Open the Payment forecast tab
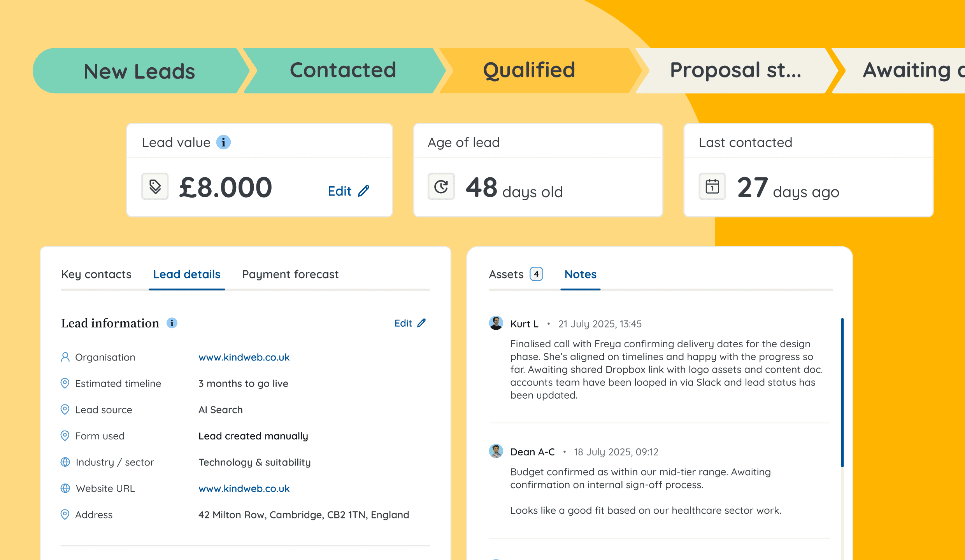Image resolution: width=965 pixels, height=560 pixels. pos(290,275)
